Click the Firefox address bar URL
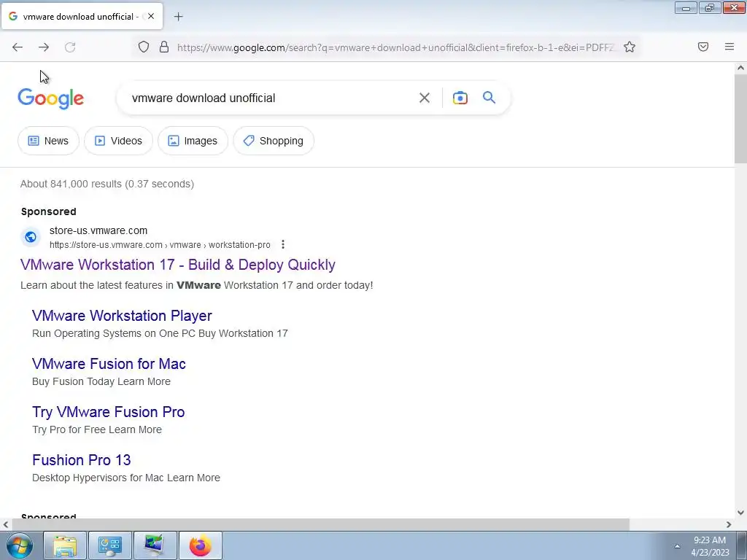 click(395, 47)
